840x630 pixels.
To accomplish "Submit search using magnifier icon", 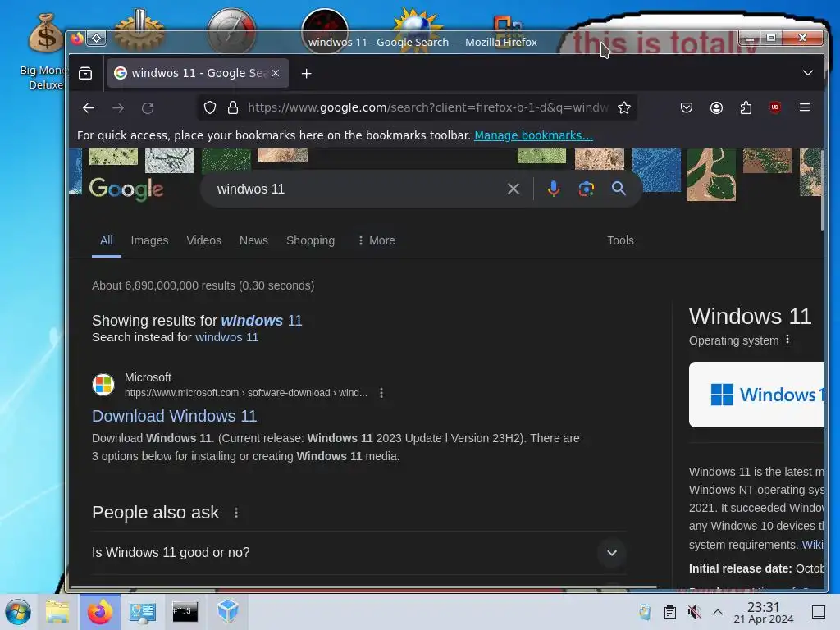I will coord(619,189).
